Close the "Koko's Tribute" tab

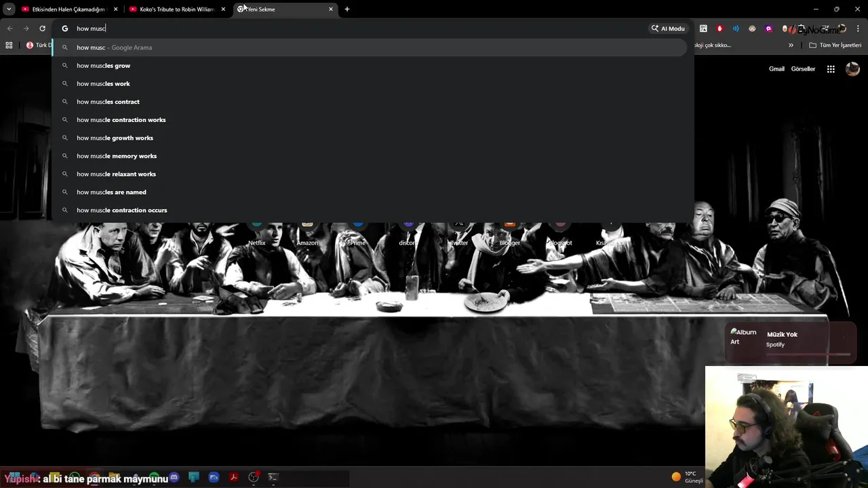click(x=223, y=9)
